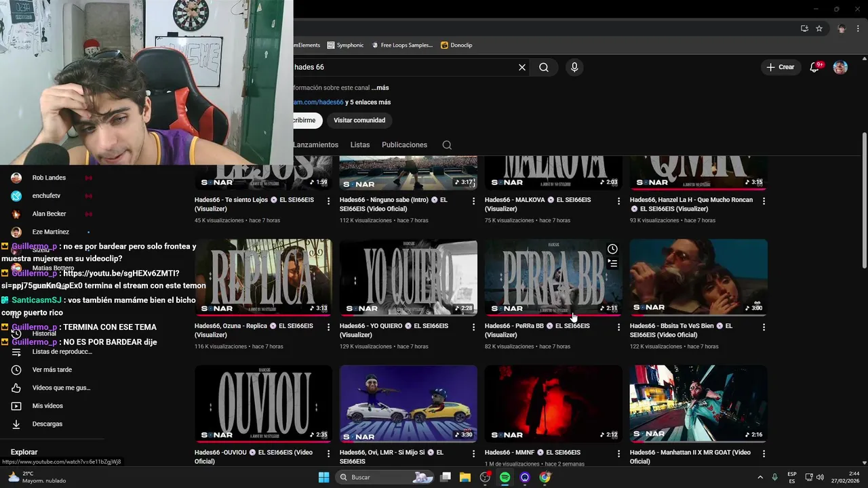Viewport: 868px width, 488px height.
Task: Open the hades66 profile link
Action: coord(319,102)
